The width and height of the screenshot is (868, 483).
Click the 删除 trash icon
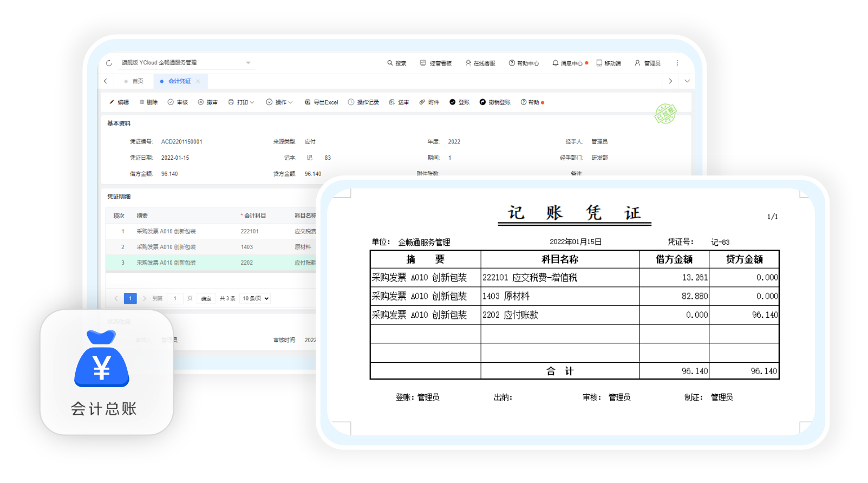point(142,102)
